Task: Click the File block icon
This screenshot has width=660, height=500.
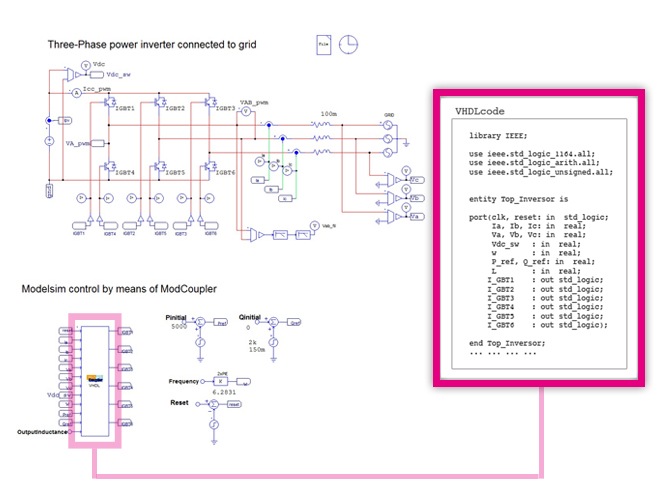Action: click(x=324, y=45)
